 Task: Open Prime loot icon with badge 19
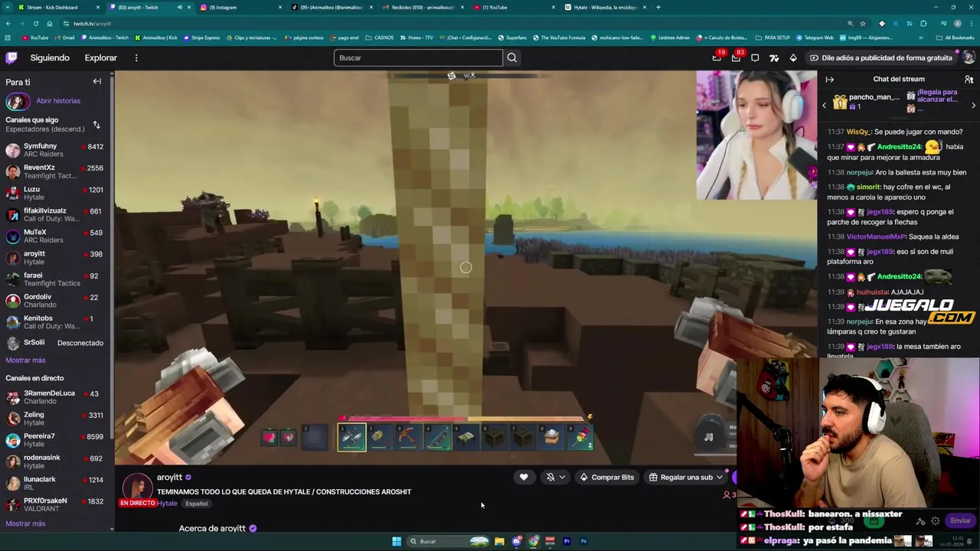click(x=717, y=58)
